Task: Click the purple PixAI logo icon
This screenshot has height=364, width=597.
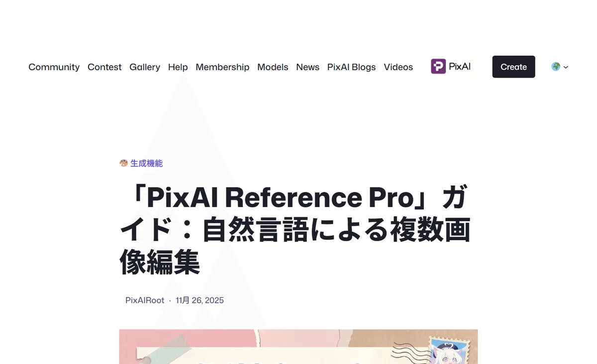Action: [438, 67]
